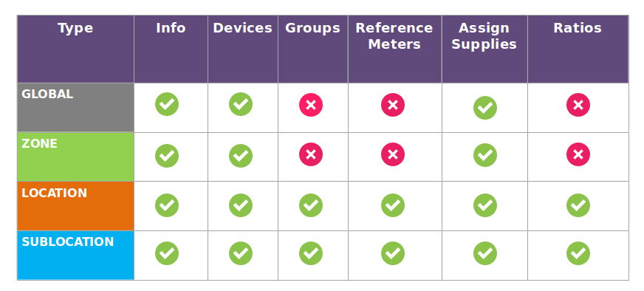Click the ZONE Assign Supplies check icon
The width and height of the screenshot is (644, 291).
click(x=485, y=155)
